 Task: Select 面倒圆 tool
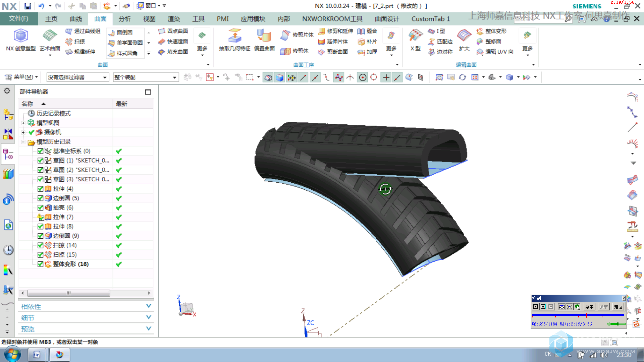click(120, 32)
